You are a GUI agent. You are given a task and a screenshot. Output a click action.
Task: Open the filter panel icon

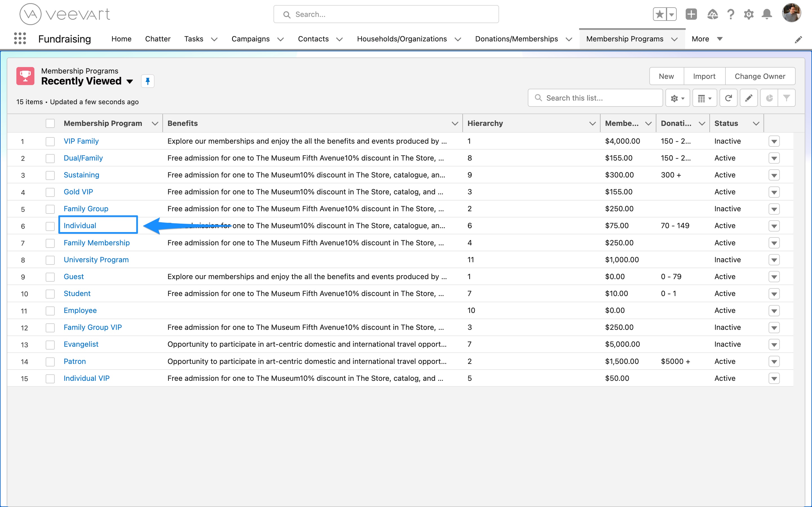point(787,97)
